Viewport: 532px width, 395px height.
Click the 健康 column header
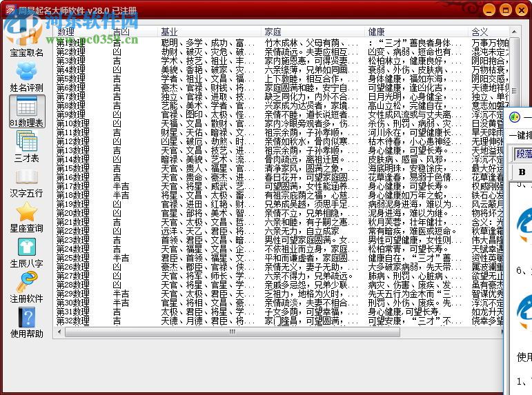[417, 32]
